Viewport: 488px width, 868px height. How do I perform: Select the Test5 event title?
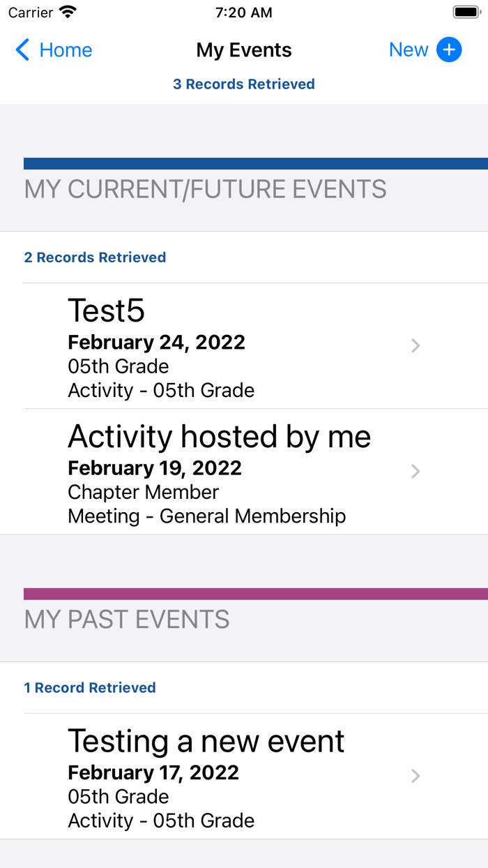point(107,310)
